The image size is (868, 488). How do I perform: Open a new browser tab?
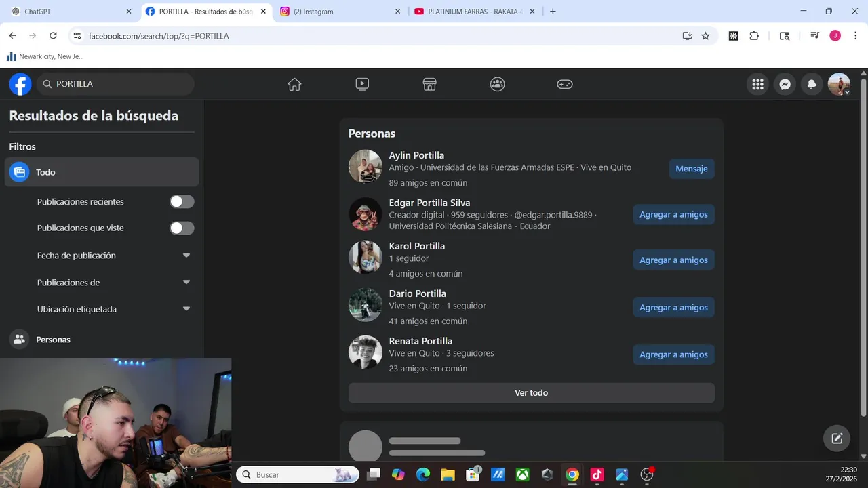553,12
